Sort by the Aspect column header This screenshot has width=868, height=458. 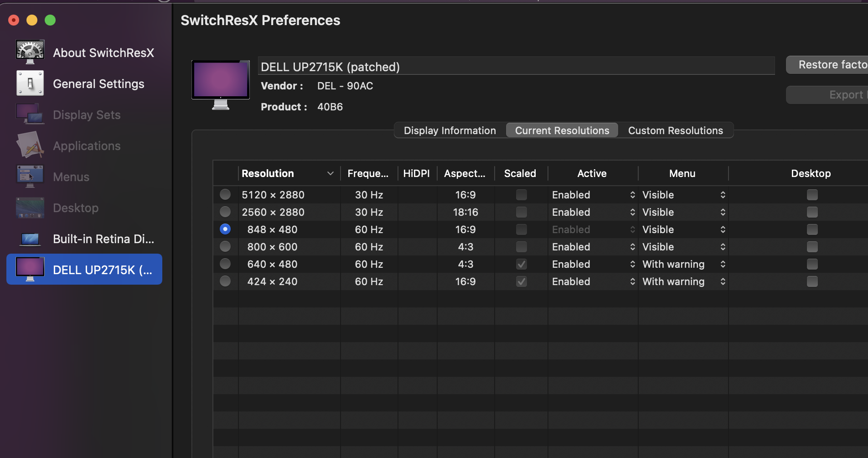click(x=465, y=173)
